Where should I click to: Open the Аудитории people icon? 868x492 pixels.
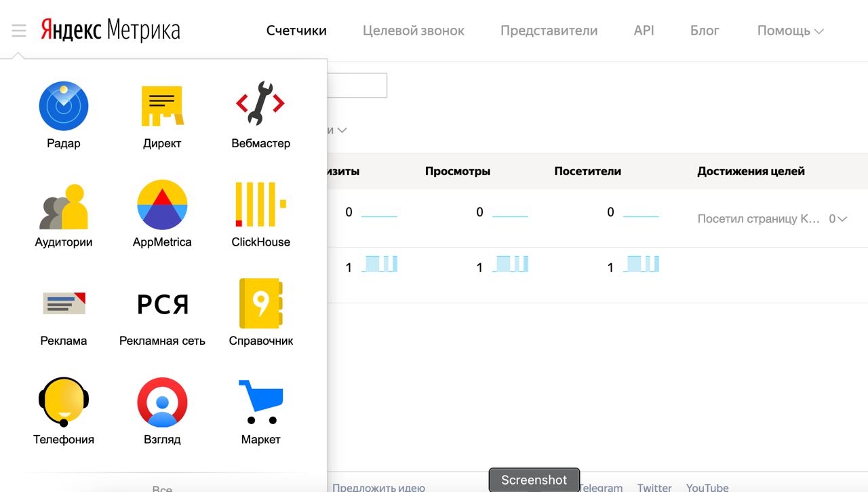coord(64,206)
